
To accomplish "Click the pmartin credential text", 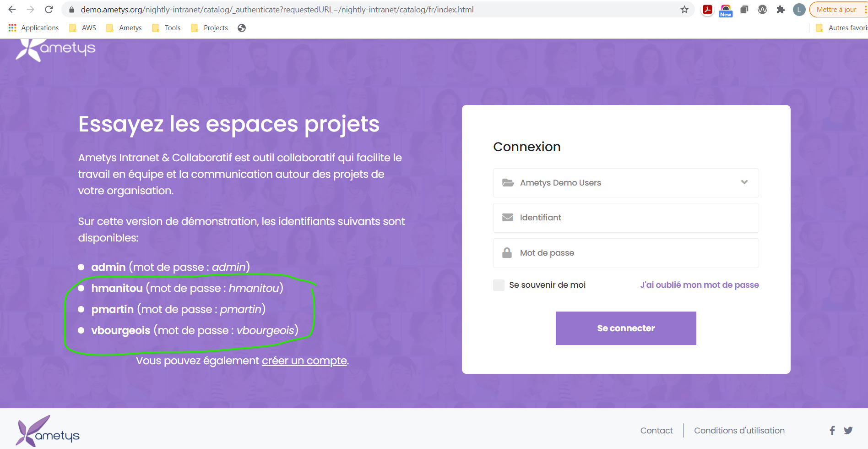I will click(x=179, y=309).
